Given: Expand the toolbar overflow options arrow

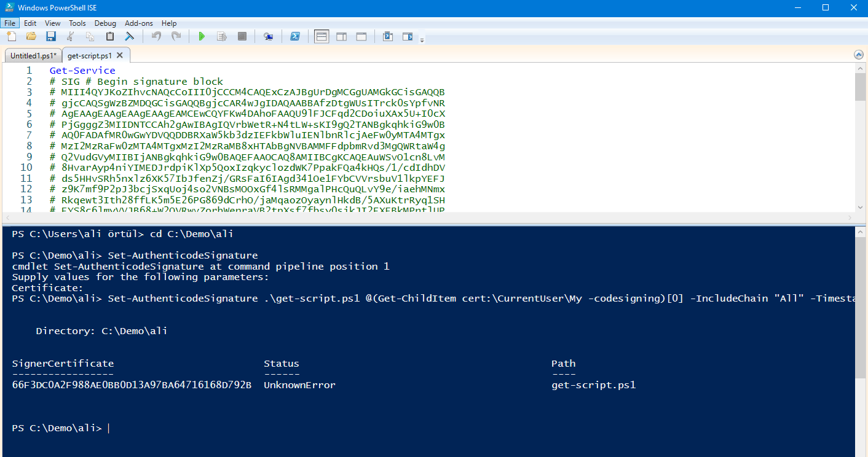Looking at the screenshot, I should [422, 41].
